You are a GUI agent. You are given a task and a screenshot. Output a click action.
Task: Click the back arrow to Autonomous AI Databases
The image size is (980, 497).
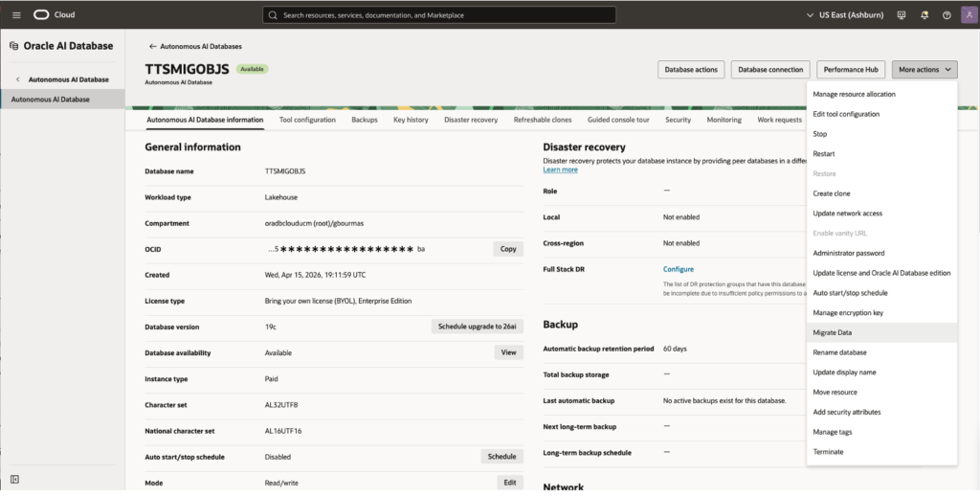tap(152, 46)
